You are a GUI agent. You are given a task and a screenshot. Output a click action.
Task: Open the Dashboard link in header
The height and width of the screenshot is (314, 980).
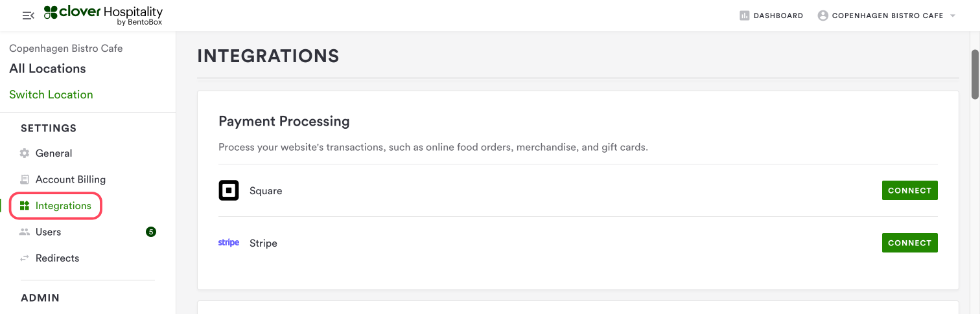point(778,16)
